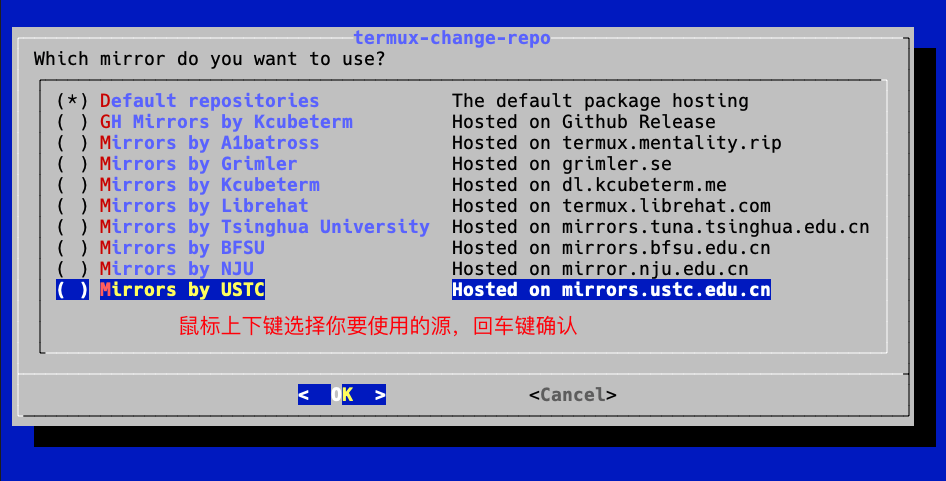Choose Mirrors by Librehat radio button
The image size is (946, 481).
(72, 206)
